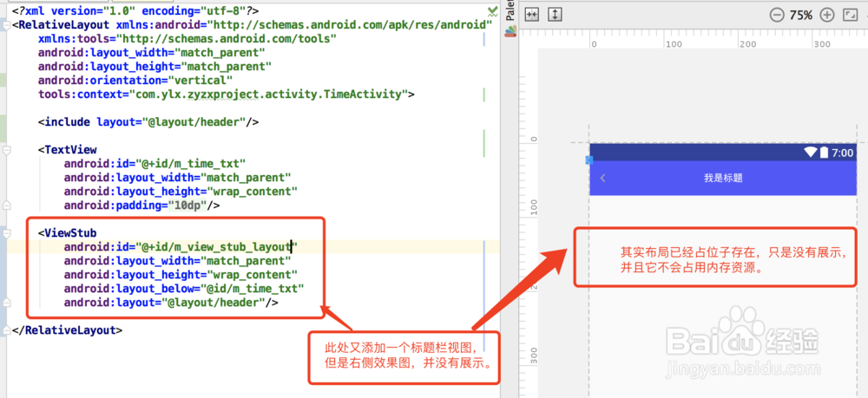The height and width of the screenshot is (398, 868).
Task: Click the layout_below m_time_txt line
Action: (184, 289)
